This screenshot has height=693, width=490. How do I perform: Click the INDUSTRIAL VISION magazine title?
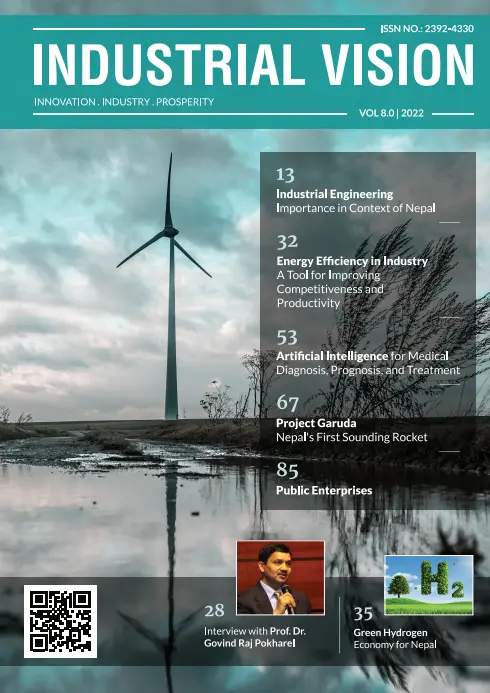point(254,65)
